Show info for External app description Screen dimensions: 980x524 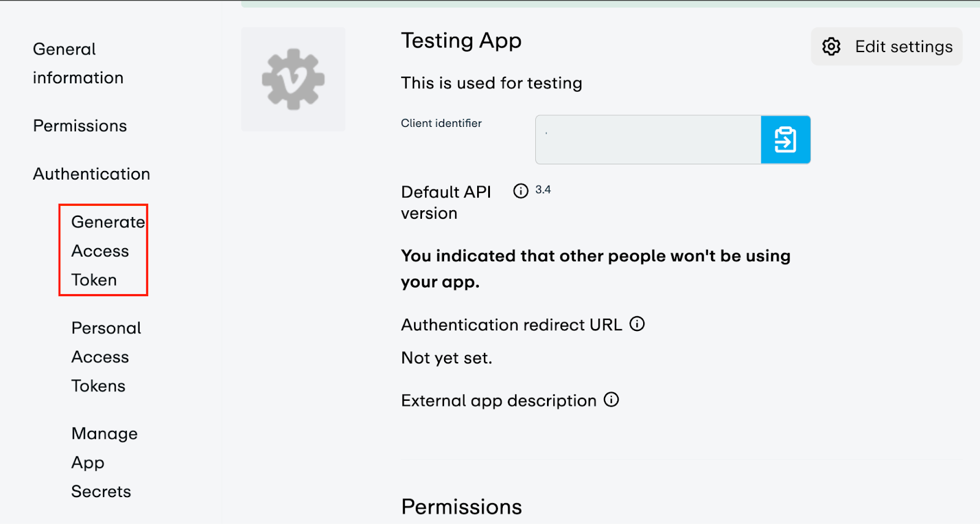click(x=611, y=400)
